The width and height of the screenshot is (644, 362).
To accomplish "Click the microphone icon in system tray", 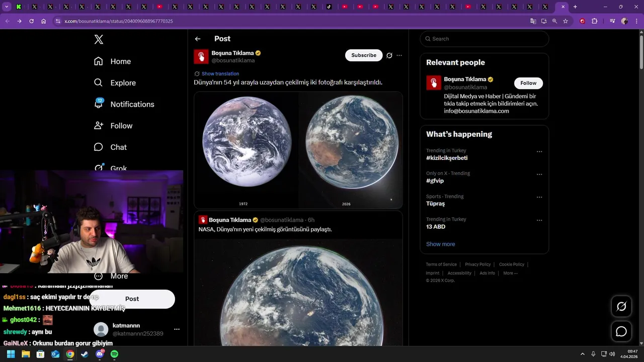I will pos(594,354).
